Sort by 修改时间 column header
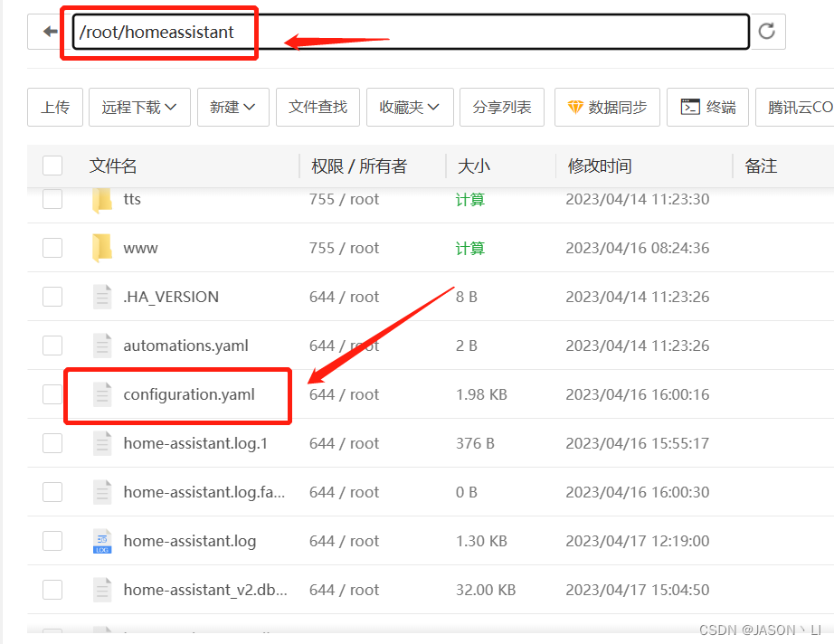 [600, 166]
